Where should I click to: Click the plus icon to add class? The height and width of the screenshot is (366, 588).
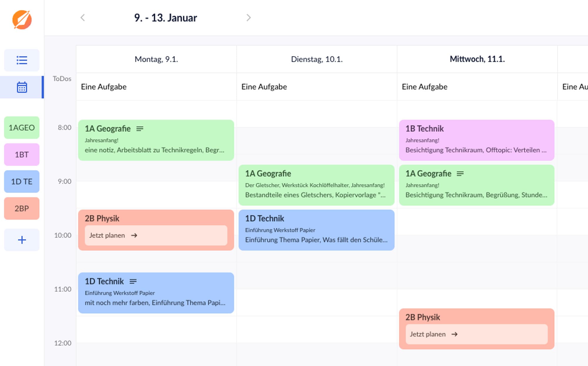[22, 240]
